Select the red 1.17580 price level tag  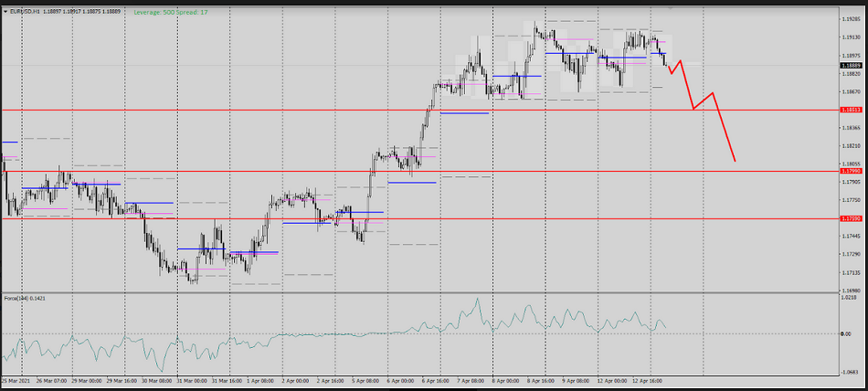(x=851, y=219)
